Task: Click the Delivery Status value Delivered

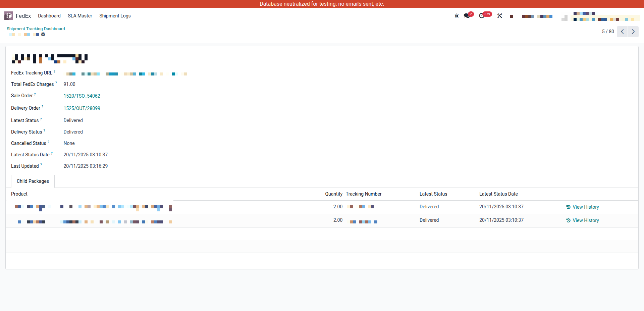Action: pos(73,132)
